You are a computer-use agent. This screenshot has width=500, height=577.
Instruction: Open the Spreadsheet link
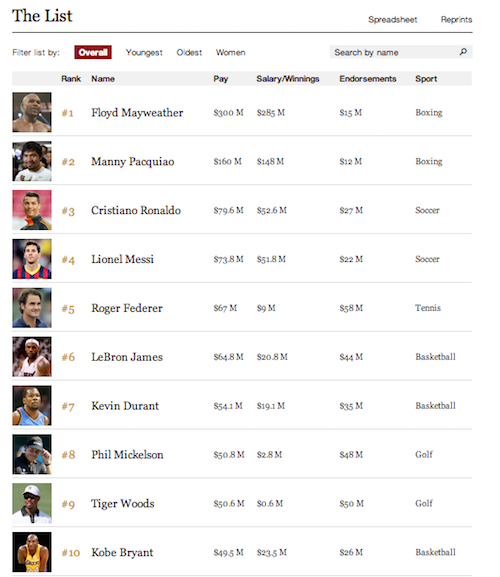393,20
